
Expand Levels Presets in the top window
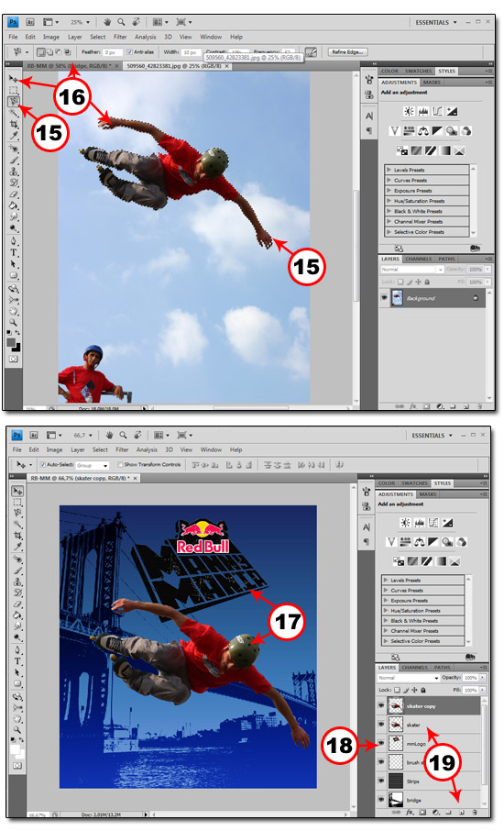(x=389, y=170)
